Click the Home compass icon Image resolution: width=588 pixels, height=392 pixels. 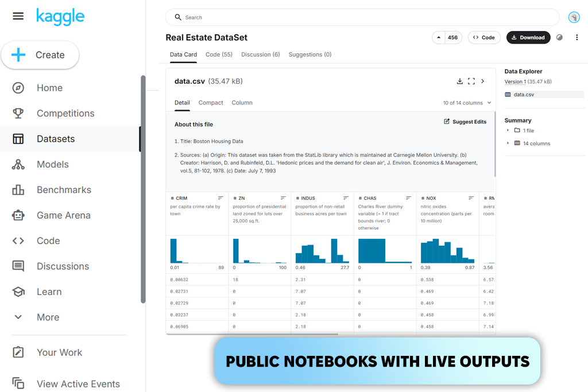coord(18,88)
